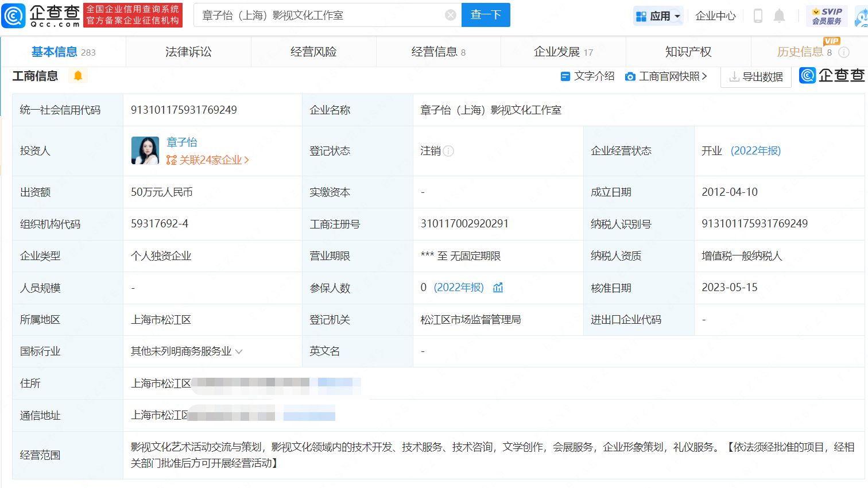Click the credit code 913101175931769249 in 统一社会信用代码 row
Screen dimensions: 868x488
(x=184, y=110)
